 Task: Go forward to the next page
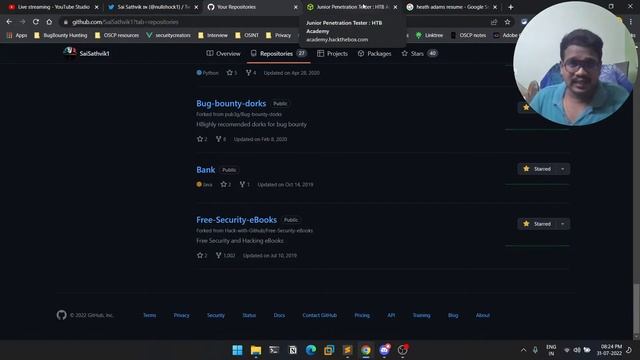[22, 22]
